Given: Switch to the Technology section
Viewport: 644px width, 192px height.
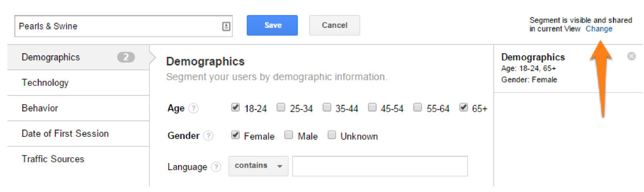Looking at the screenshot, I should point(78,83).
